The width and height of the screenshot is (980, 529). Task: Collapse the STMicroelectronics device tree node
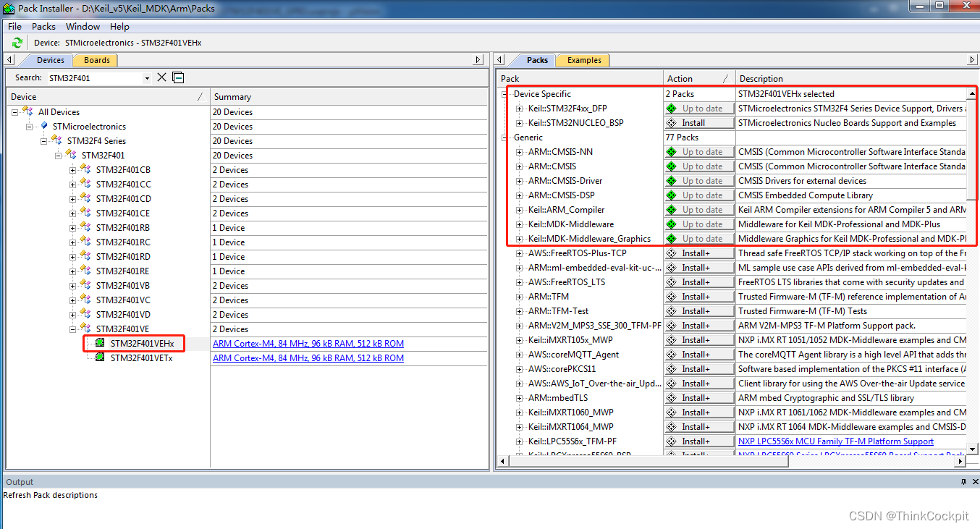[x=30, y=126]
